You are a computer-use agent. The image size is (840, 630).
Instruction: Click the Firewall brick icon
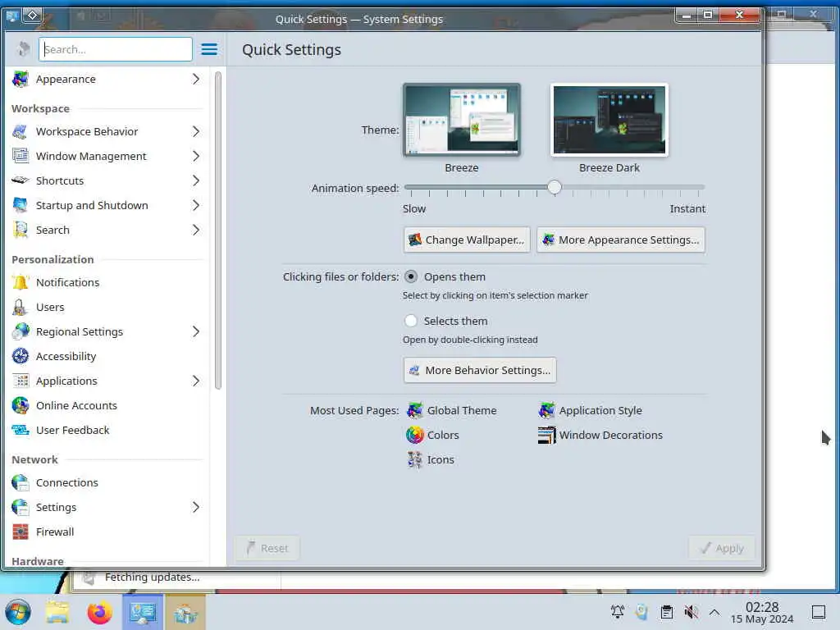click(21, 532)
